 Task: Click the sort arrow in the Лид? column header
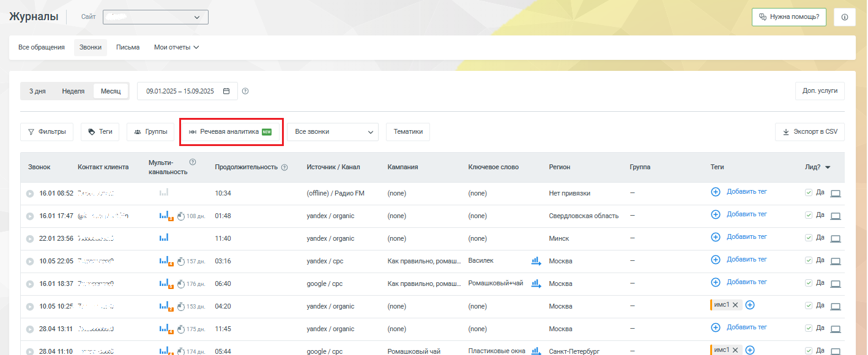[828, 167]
